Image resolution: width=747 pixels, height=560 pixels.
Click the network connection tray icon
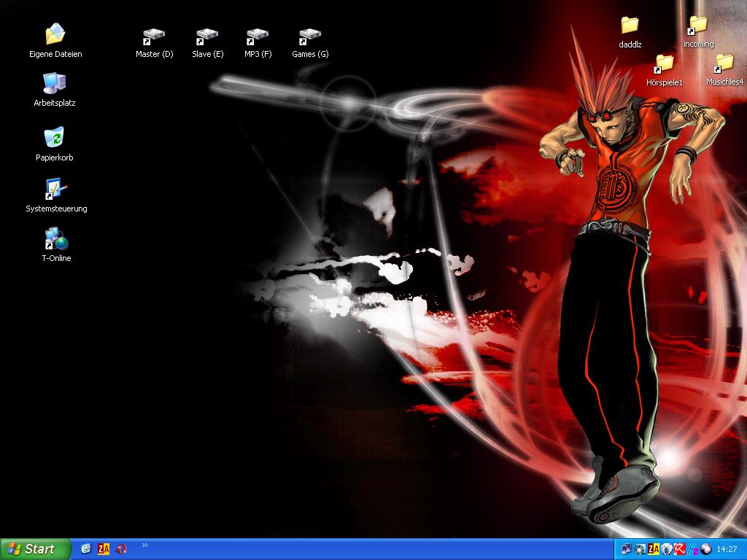click(x=626, y=550)
